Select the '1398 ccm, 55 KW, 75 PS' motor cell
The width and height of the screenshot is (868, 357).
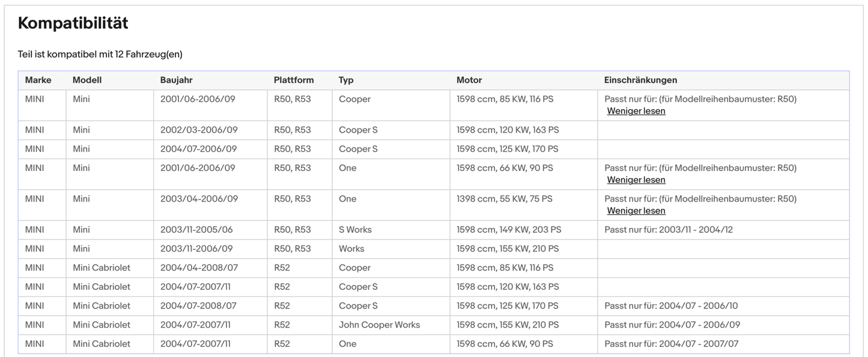(x=504, y=199)
